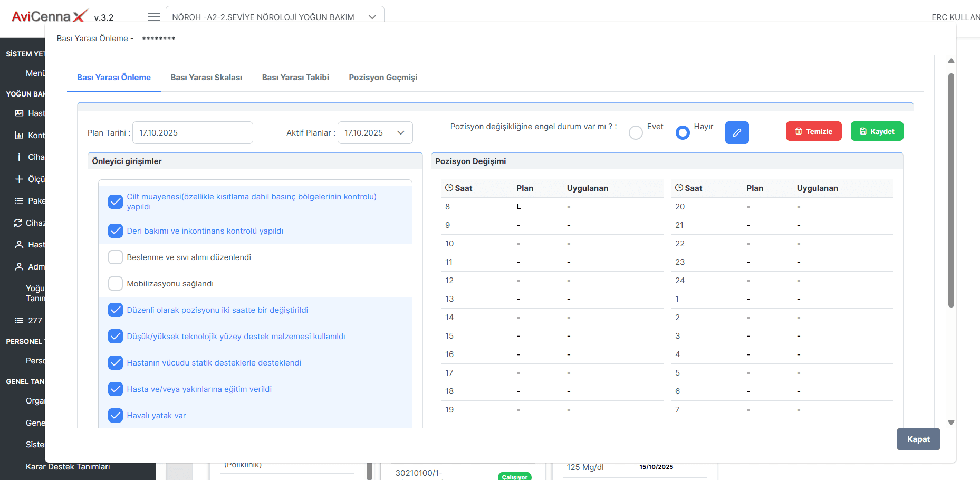Viewport: 980px width, 480px height.
Task: Click the Önleyici girişimler panel header
Action: (255, 161)
